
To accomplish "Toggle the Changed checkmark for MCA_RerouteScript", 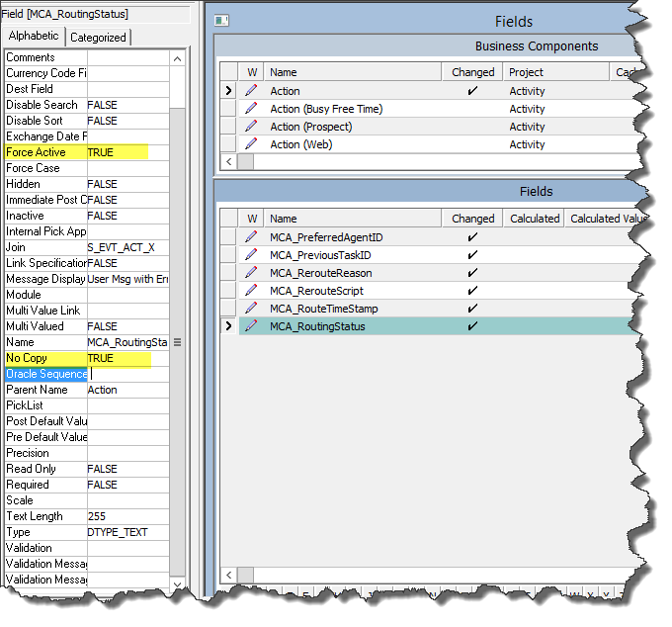I will tap(472, 291).
